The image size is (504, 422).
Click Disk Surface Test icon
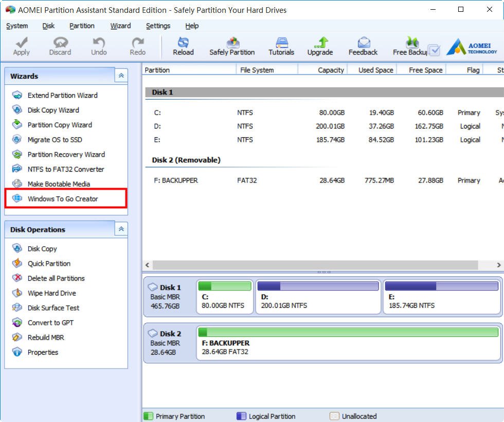point(17,308)
